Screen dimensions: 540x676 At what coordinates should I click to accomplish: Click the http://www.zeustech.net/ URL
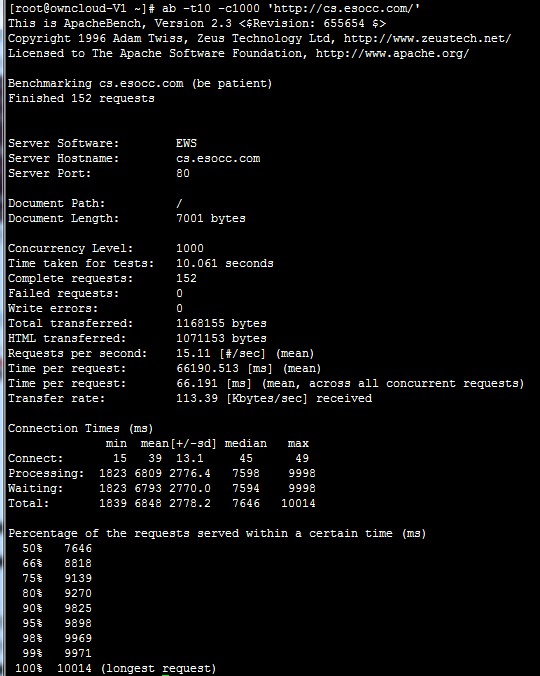(x=427, y=38)
